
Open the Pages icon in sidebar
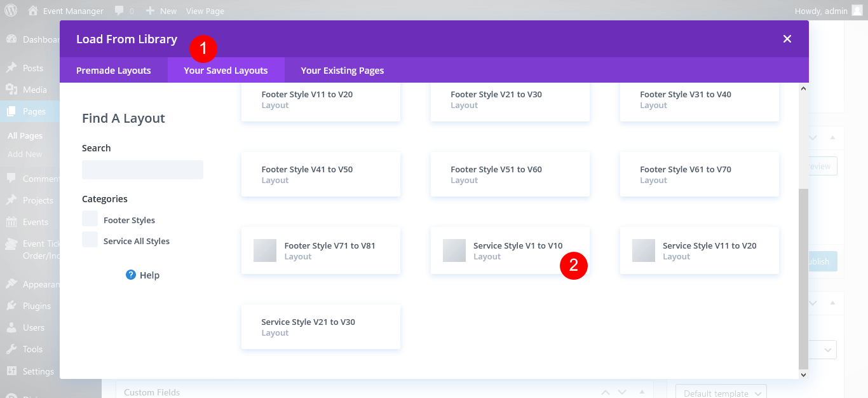tap(11, 111)
